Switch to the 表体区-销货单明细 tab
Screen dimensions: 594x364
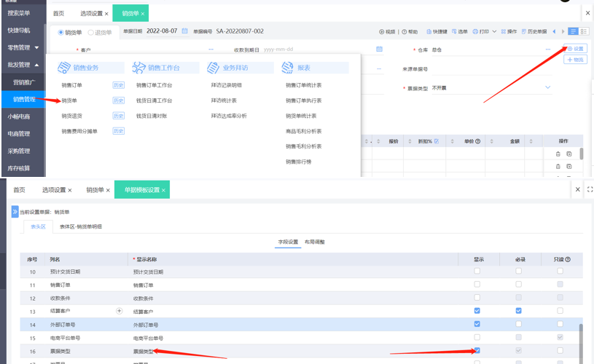point(81,226)
